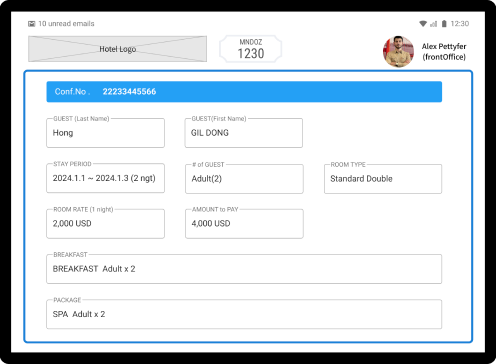Select the Breakfast Adult x 2 field

pos(244,269)
